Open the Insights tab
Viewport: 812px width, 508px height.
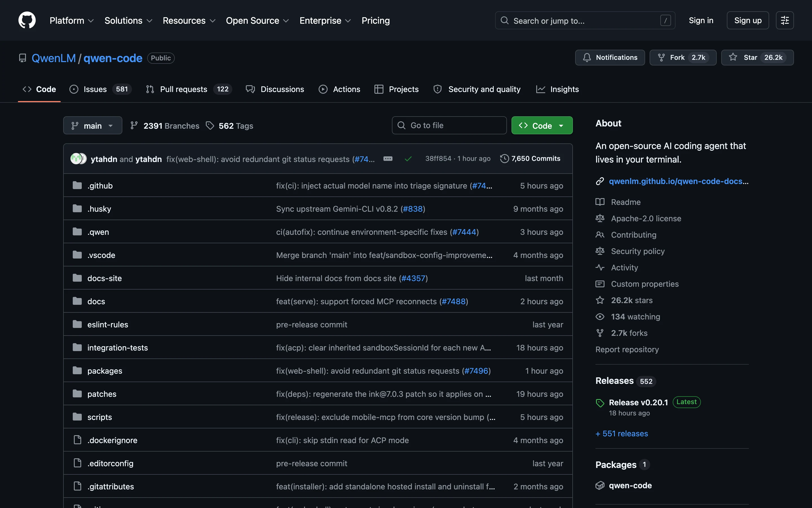tap(557, 89)
